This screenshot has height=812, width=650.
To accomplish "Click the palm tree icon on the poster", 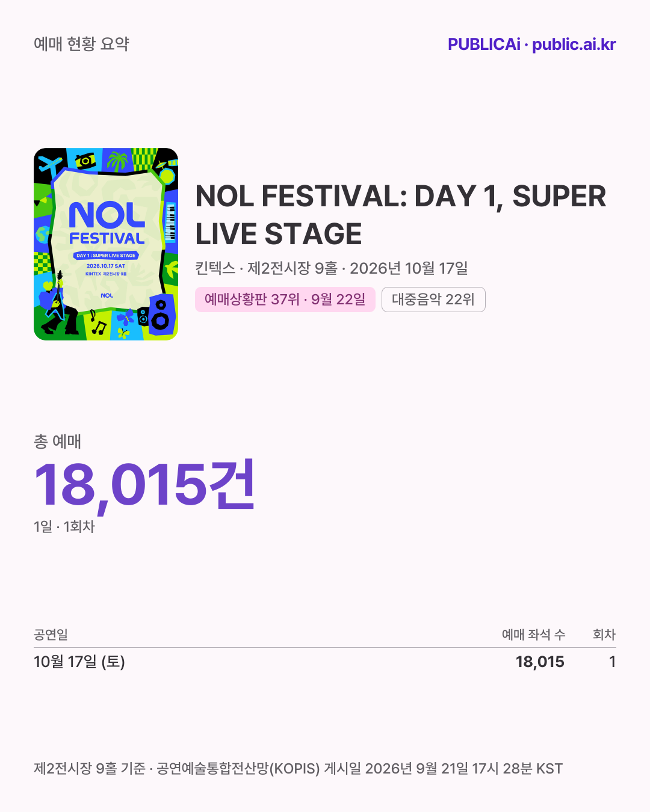I will point(117,161).
